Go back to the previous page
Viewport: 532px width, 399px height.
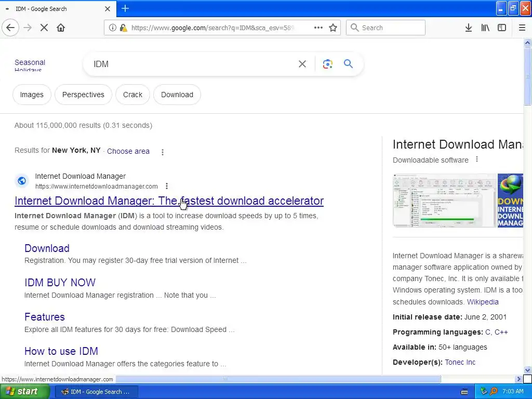point(10,28)
